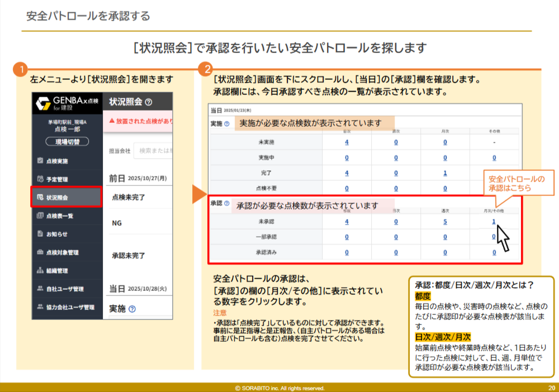The height and width of the screenshot is (392, 559).
Task: Open the 点検実施 sidebar icon
Action: [x=40, y=161]
